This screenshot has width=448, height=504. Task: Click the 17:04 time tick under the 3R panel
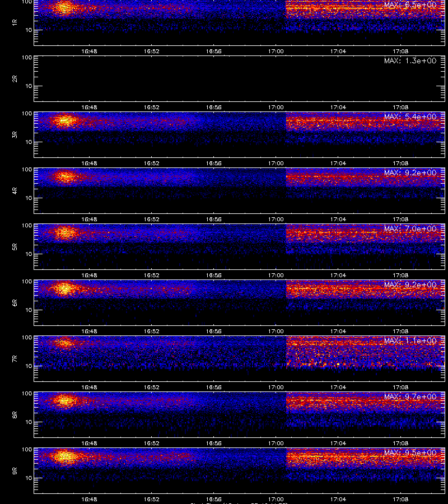(338, 164)
